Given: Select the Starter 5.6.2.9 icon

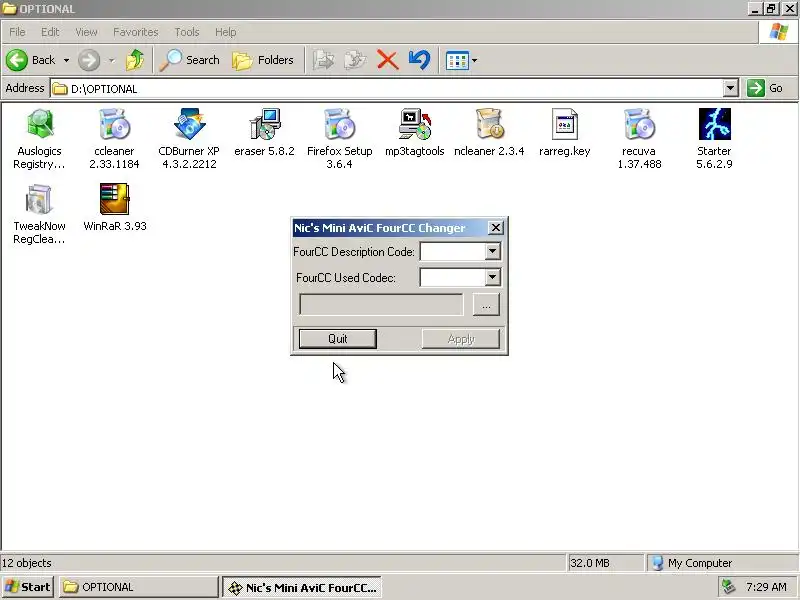Looking at the screenshot, I should pos(714,124).
